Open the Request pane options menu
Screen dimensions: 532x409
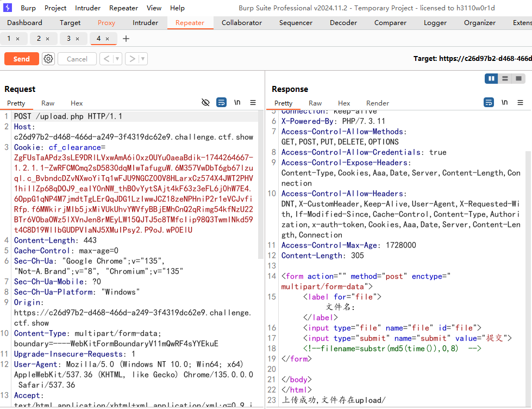pos(253,102)
